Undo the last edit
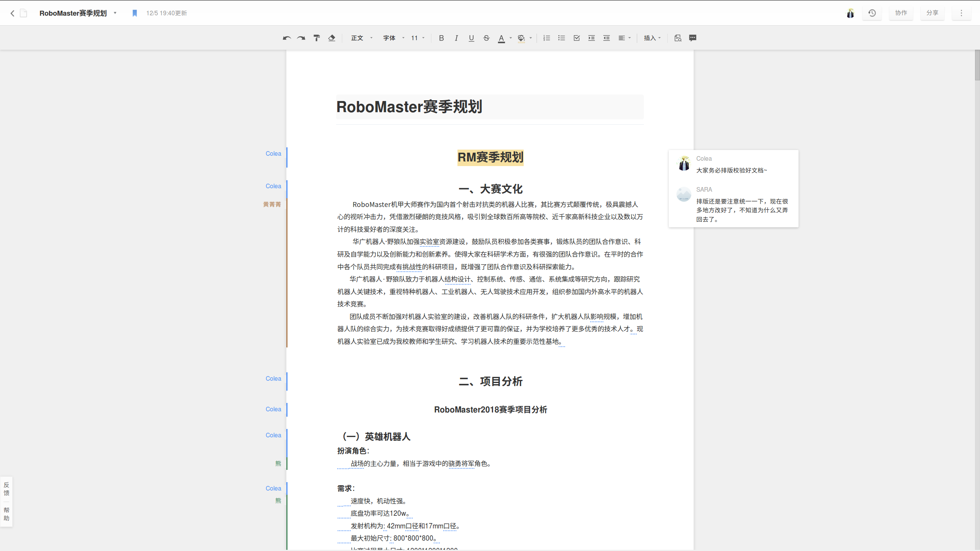Screen dimensions: 980x551 point(287,38)
